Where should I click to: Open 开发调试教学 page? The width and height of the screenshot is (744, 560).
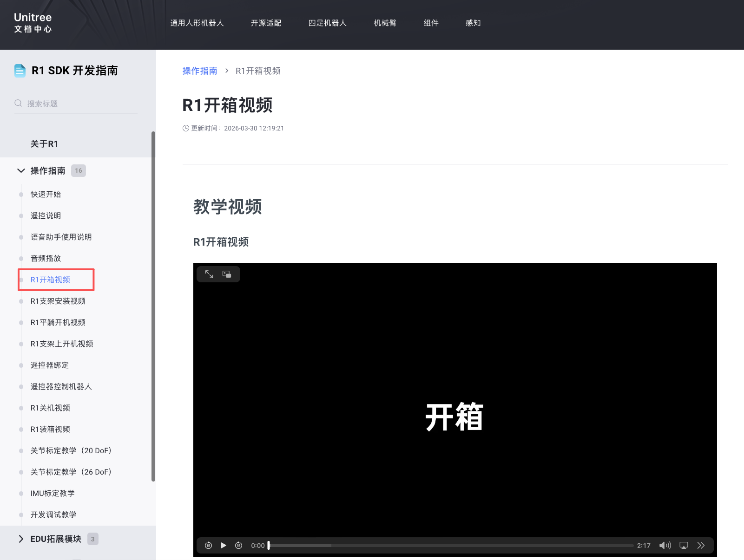click(x=53, y=514)
